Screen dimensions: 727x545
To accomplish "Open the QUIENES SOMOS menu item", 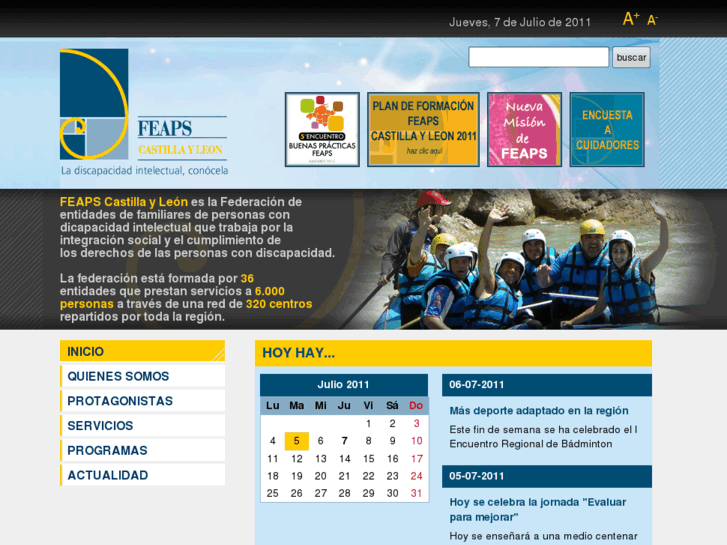I will point(142,376).
